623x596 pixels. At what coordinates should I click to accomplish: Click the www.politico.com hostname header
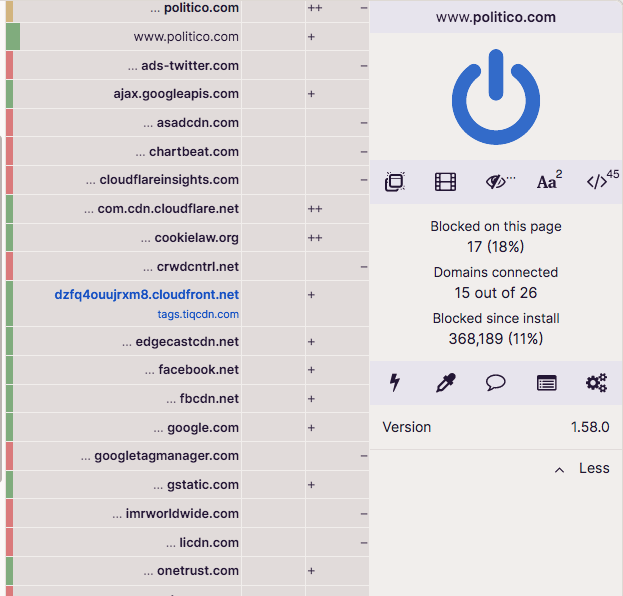(x=496, y=17)
